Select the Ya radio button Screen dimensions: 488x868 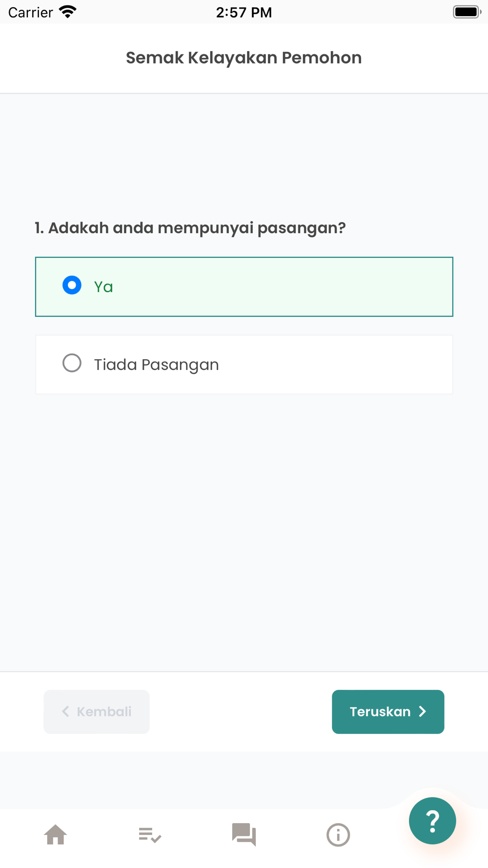[72, 285]
